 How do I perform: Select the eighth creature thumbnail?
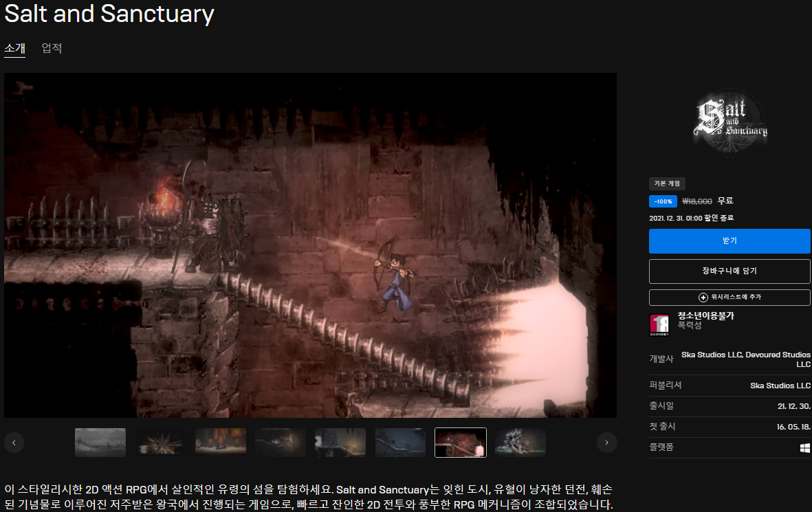(520, 443)
